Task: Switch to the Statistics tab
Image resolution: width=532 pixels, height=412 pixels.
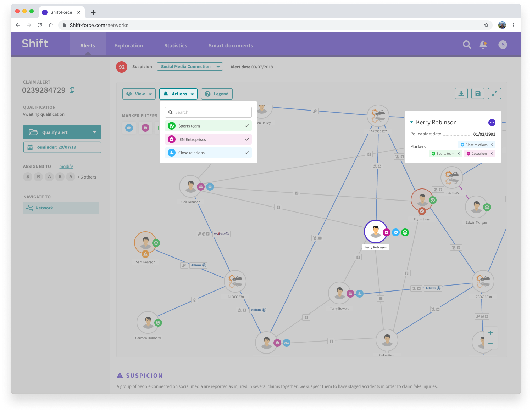Action: [176, 46]
